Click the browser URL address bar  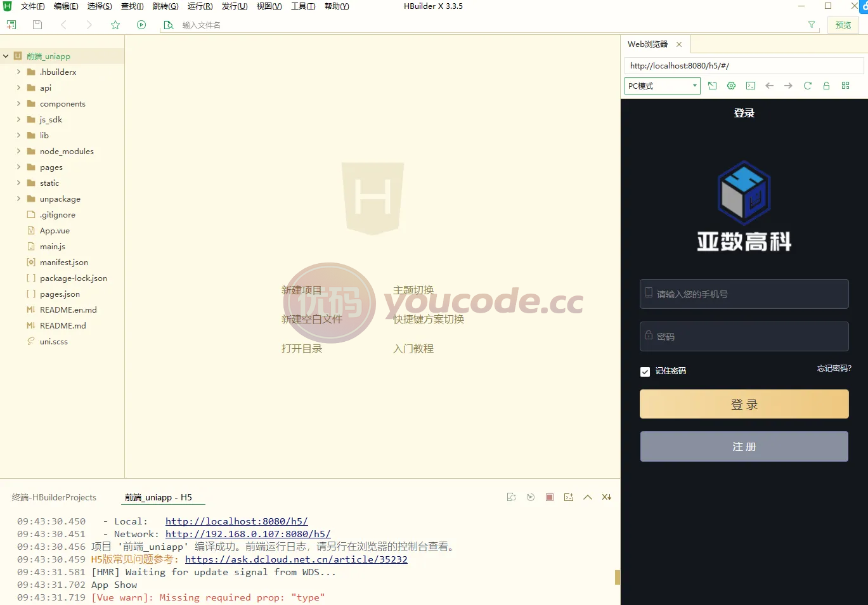tap(744, 66)
